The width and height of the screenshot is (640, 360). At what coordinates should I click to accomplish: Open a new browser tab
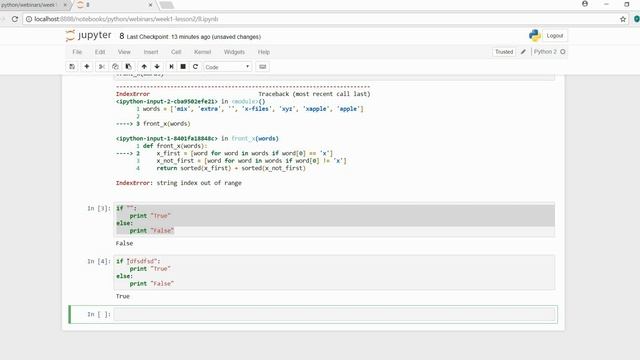tap(166, 5)
